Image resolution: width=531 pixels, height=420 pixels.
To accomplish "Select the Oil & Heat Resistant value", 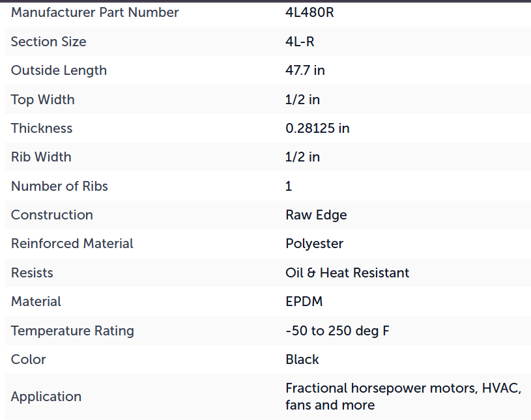I will [347, 273].
